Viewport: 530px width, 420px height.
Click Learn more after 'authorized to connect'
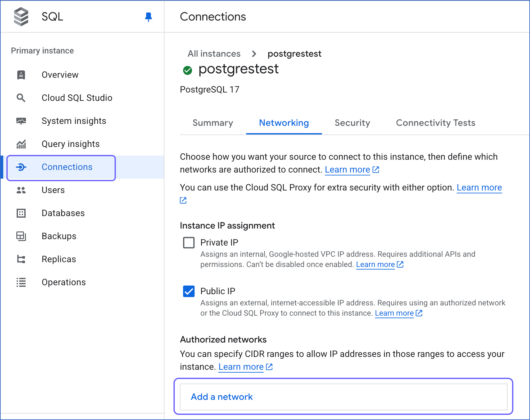tap(347, 170)
